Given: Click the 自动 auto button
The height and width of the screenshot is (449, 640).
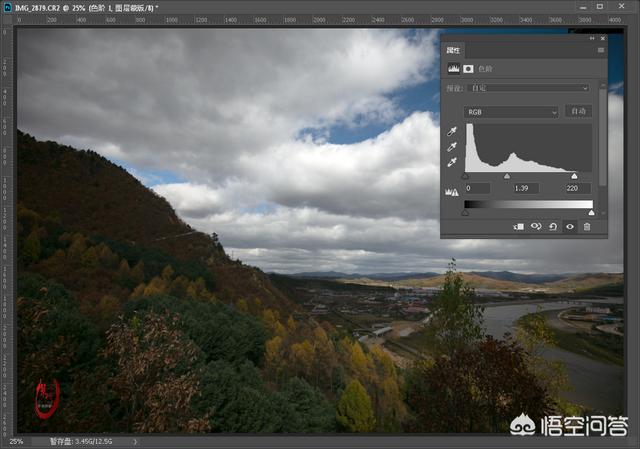Looking at the screenshot, I should click(x=577, y=111).
